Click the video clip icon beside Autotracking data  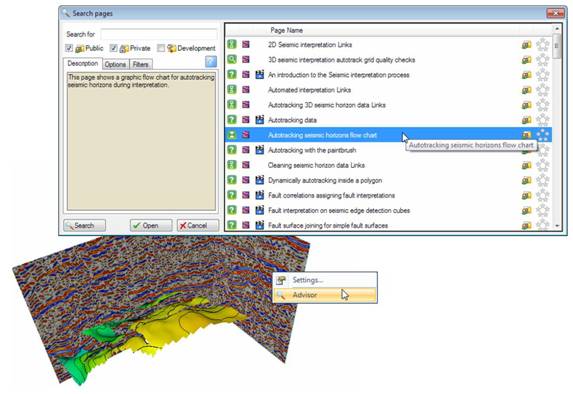[259, 120]
